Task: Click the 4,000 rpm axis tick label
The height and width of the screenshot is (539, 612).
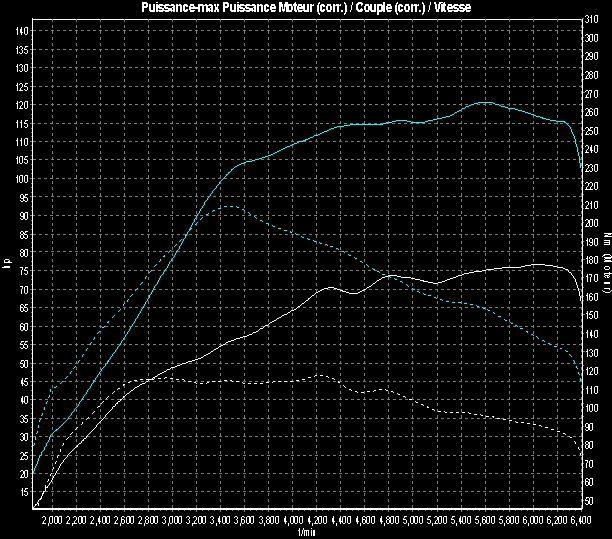Action: pyautogui.click(x=294, y=521)
